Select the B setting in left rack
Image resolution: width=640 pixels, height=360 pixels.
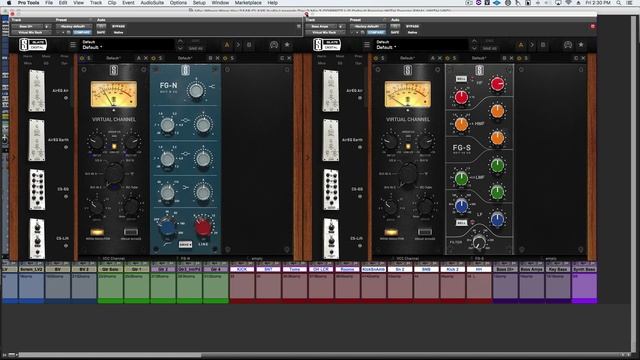coord(249,45)
